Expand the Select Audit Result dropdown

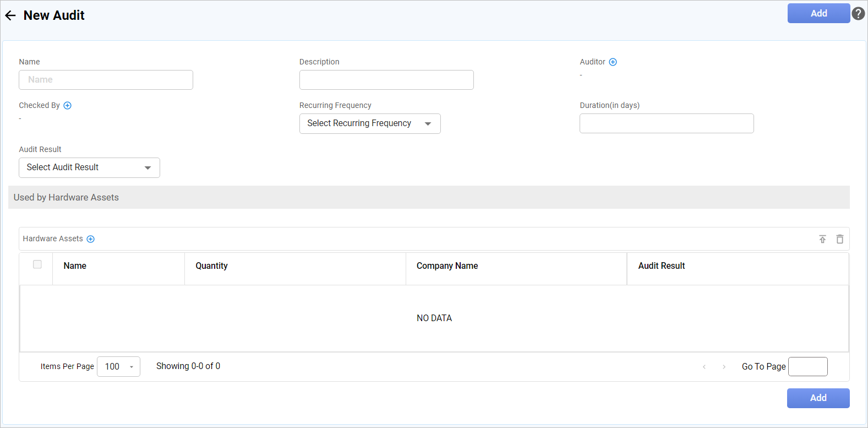[x=89, y=167]
